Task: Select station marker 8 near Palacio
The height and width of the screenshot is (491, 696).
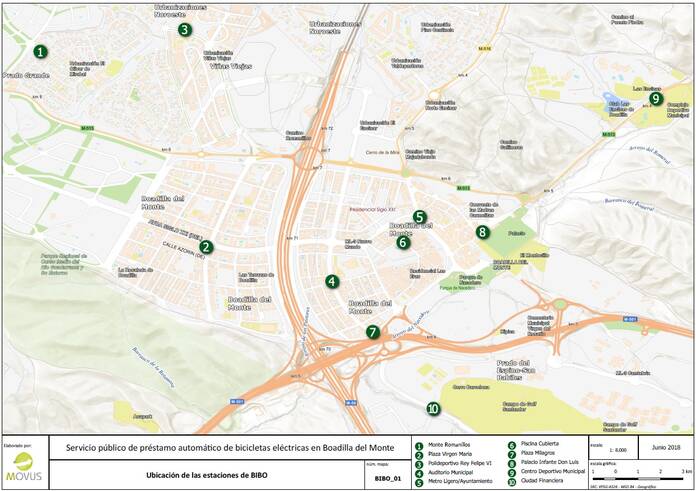Action: [483, 232]
